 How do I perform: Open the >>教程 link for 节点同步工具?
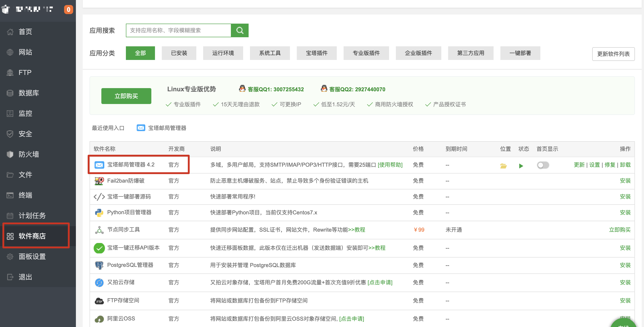357,230
